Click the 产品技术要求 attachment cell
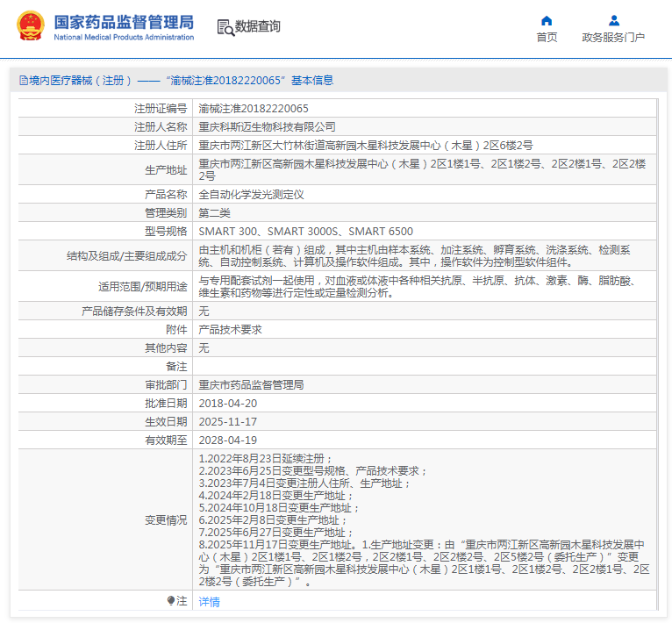Image resolution: width=672 pixels, height=623 pixels. [x=230, y=329]
